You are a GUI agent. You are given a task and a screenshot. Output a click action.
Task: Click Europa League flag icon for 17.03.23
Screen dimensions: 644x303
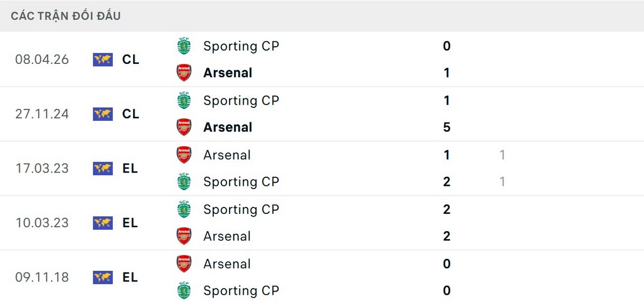click(x=103, y=168)
